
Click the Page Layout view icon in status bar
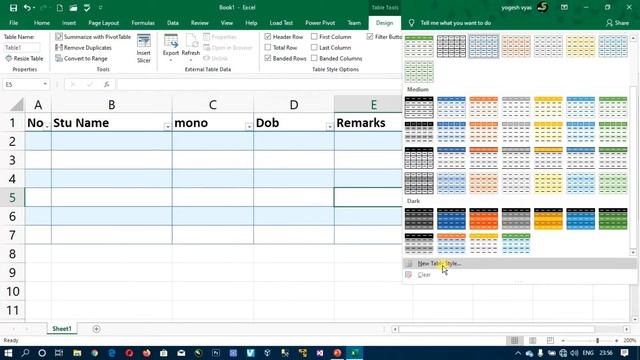coord(532,340)
